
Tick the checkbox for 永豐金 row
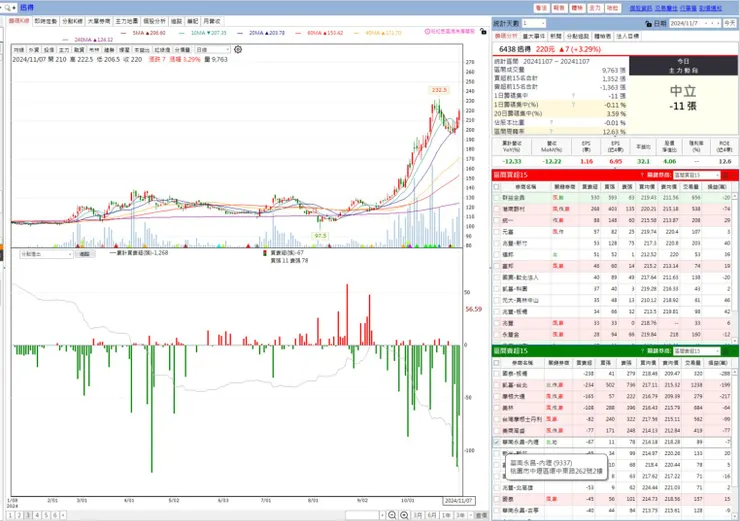(x=496, y=335)
